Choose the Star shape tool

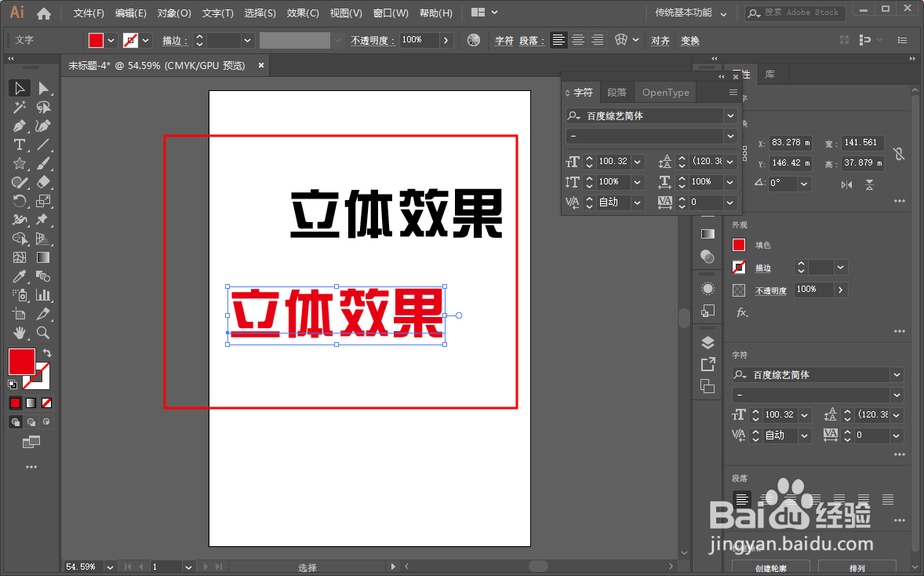pos(20,164)
